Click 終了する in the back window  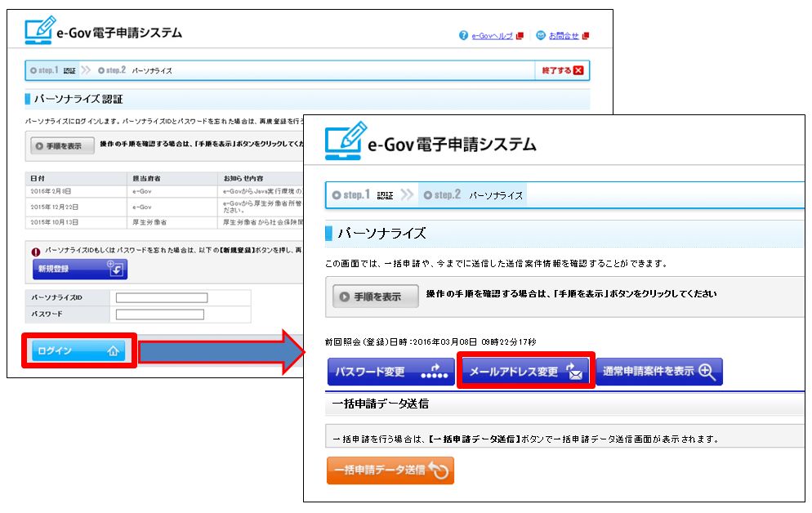(x=562, y=70)
